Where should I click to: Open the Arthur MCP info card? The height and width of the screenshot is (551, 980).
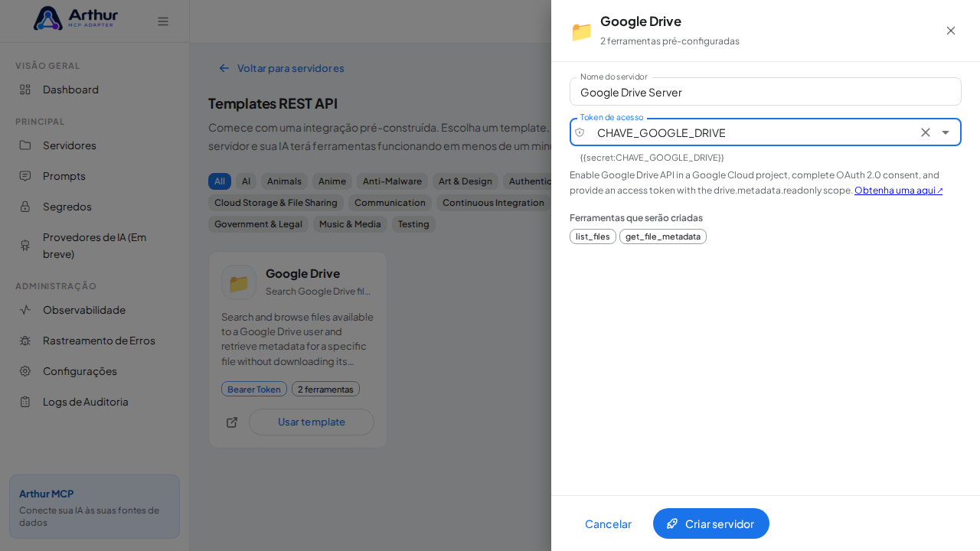(94, 507)
